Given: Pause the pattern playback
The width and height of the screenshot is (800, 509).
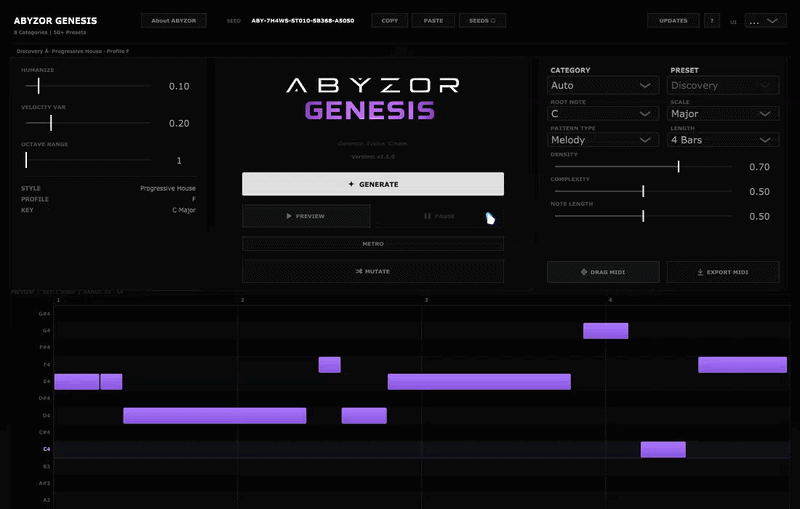Looking at the screenshot, I should pyautogui.click(x=439, y=216).
